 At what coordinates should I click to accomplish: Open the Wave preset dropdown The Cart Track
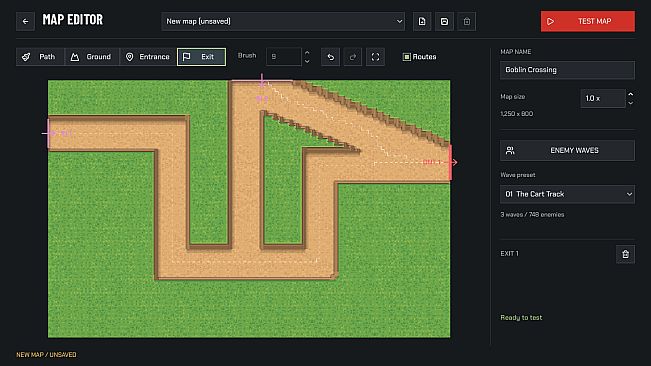567,194
